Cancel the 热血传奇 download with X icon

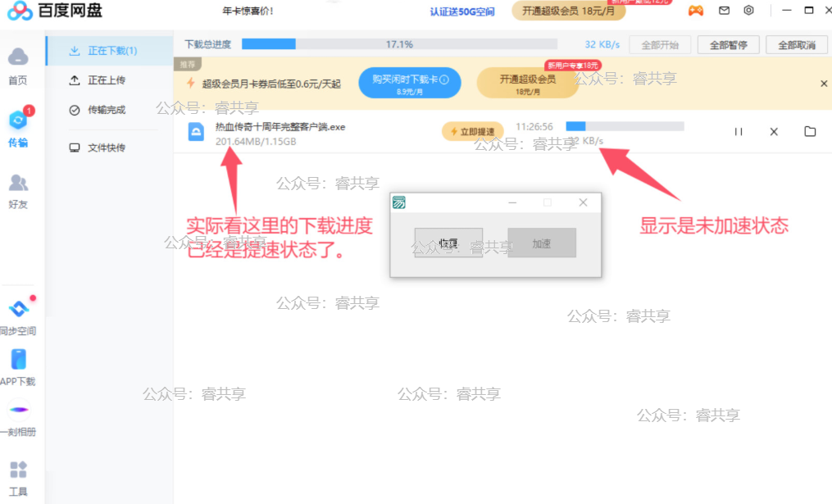coord(774,132)
